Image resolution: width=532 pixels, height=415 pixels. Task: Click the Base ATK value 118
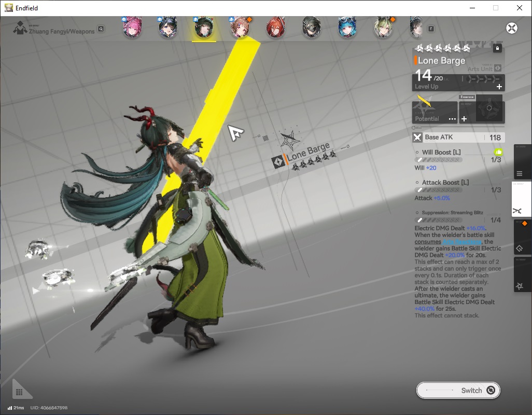[x=495, y=137]
